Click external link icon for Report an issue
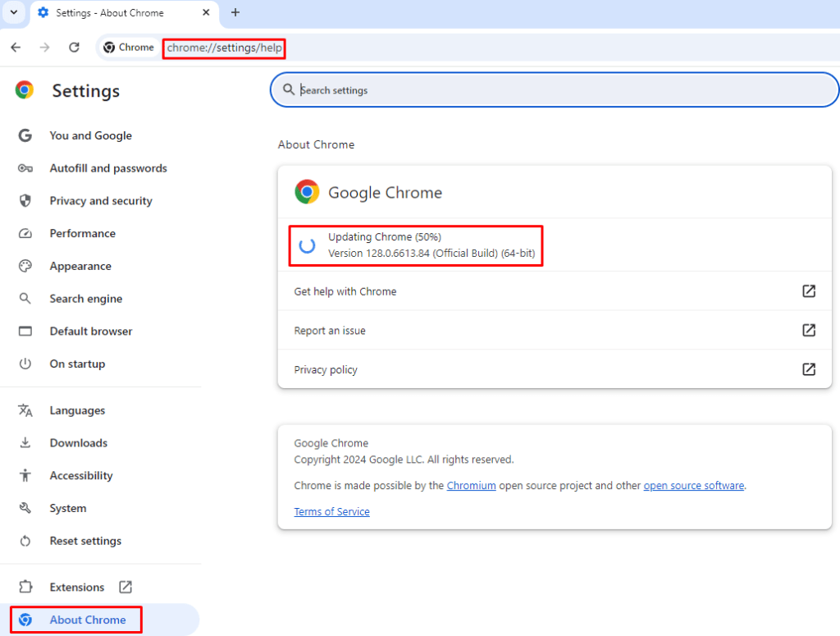 [809, 330]
